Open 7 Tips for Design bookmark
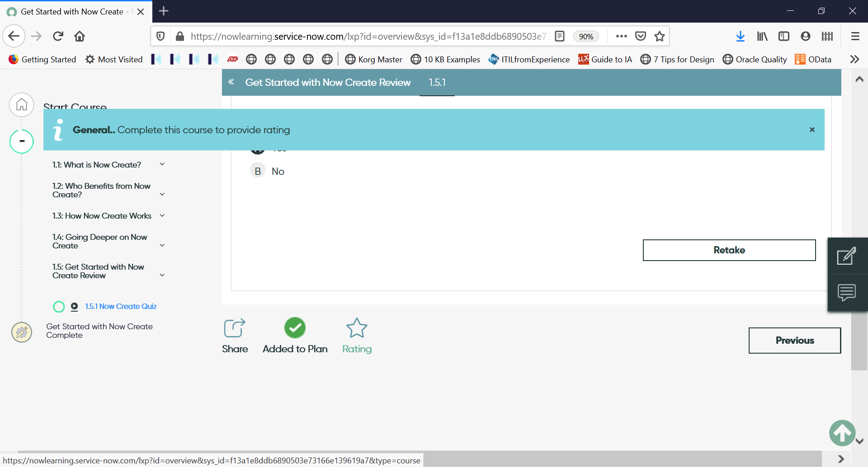The height and width of the screenshot is (467, 868). pos(677,59)
